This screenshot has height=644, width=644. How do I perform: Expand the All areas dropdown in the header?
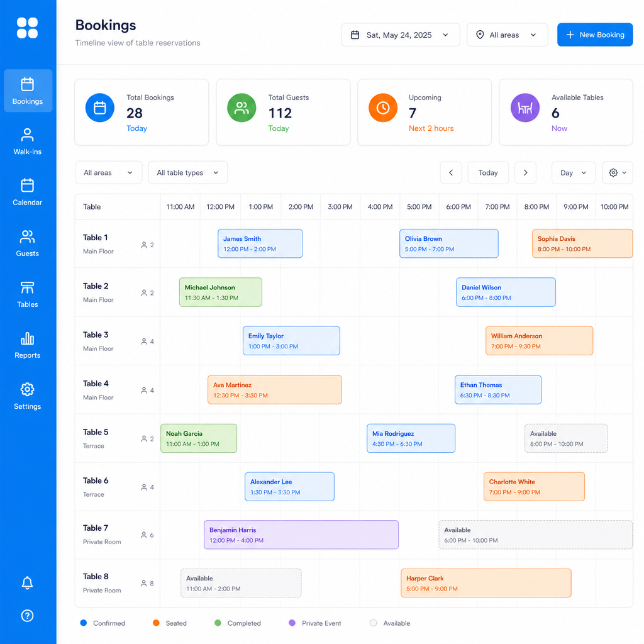click(x=508, y=35)
